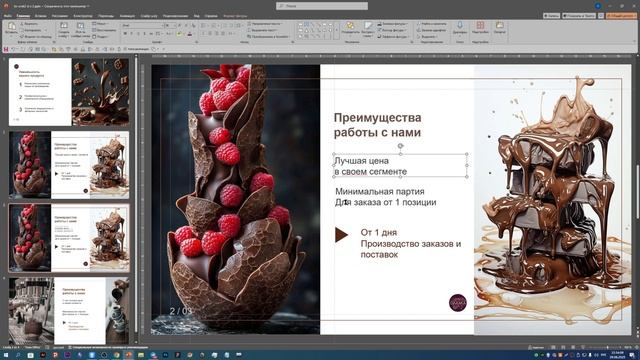Image resolution: width=640 pixels, height=360 pixels.
Task: Pick the yellow text highlight color
Action: [x=179, y=34]
